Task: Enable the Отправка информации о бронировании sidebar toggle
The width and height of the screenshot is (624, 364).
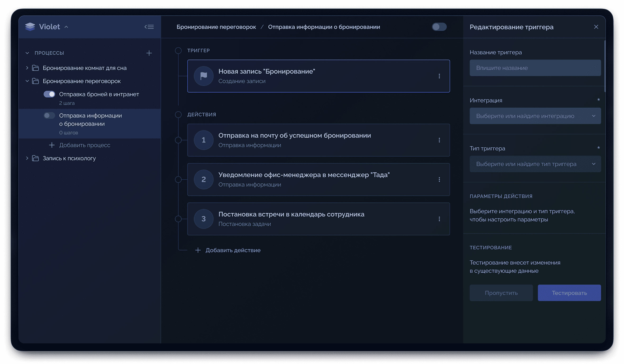Action: point(49,116)
